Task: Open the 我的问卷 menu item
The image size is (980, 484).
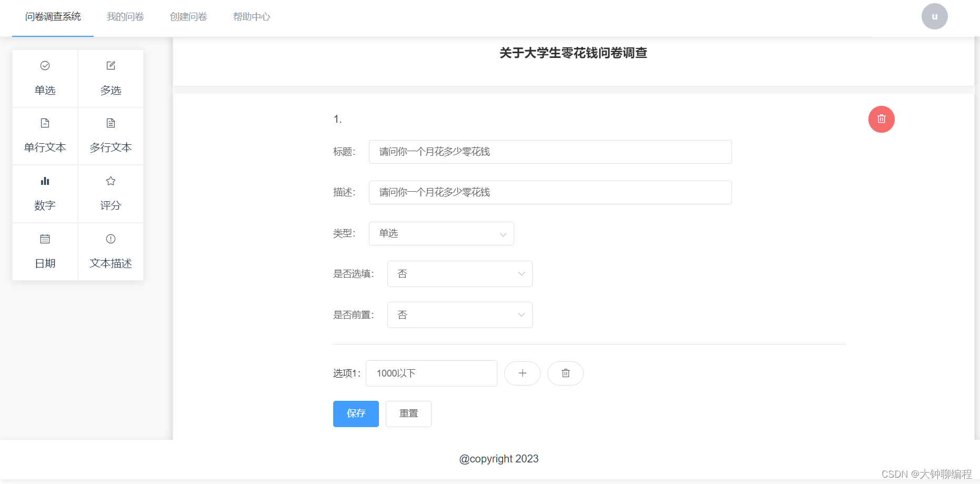Action: tap(125, 17)
